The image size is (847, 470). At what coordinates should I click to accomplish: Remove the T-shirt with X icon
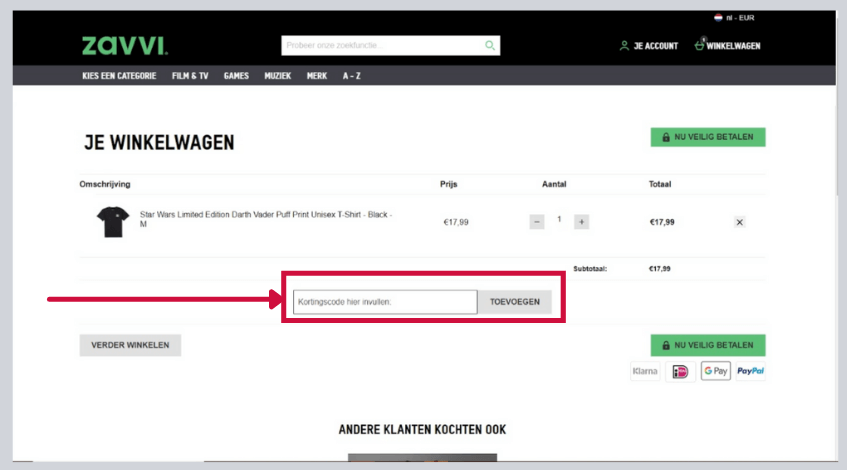point(740,222)
